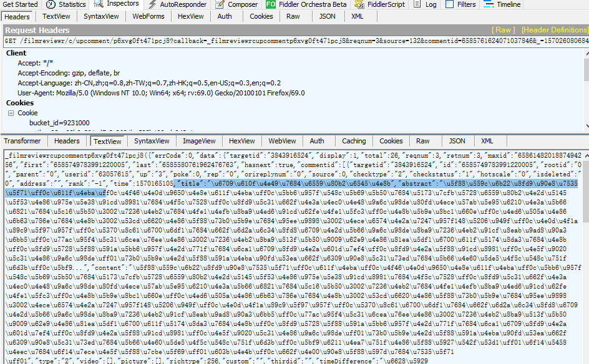Select the Accept-Language header row
Viewport: 589px width, 364px height.
(x=149, y=83)
